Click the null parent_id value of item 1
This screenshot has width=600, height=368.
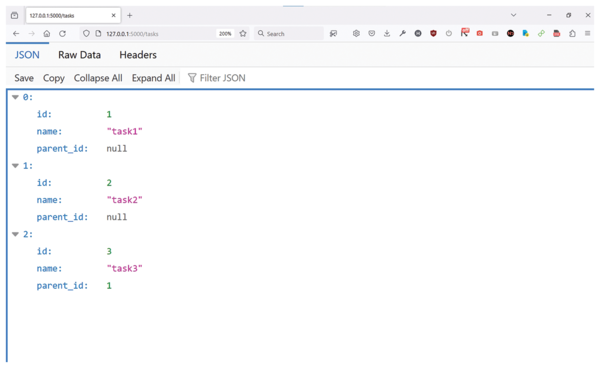click(x=117, y=217)
